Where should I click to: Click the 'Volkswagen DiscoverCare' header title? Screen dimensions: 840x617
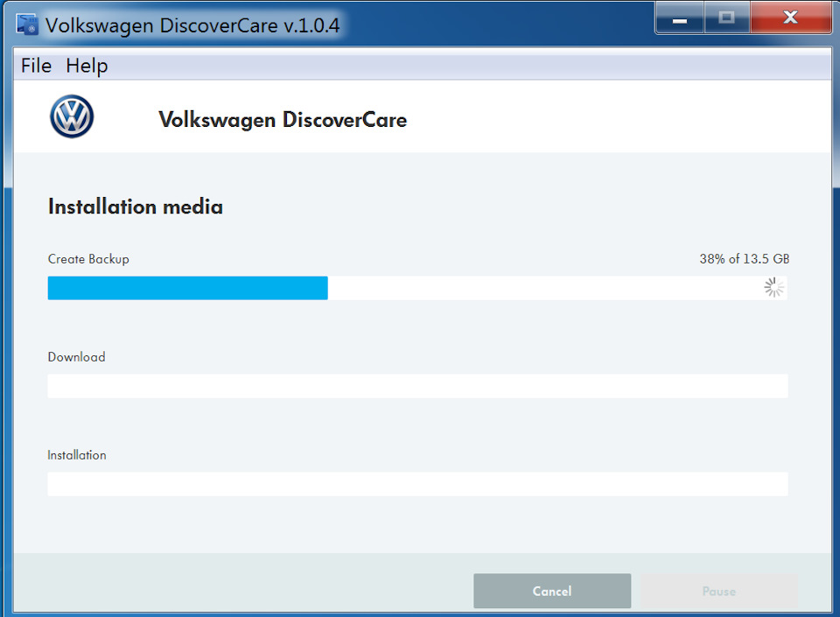tap(283, 120)
